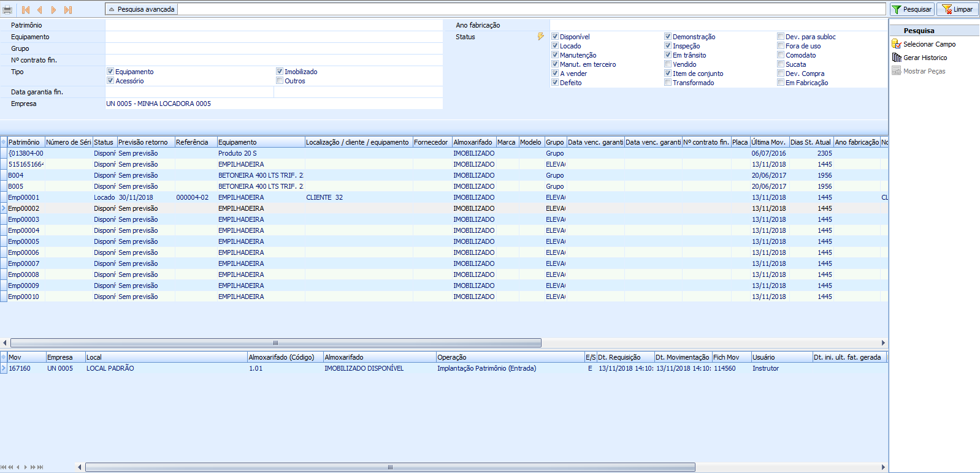Click the printer icon in toolbar
Viewport: 980px width, 473px height.
click(x=7, y=10)
